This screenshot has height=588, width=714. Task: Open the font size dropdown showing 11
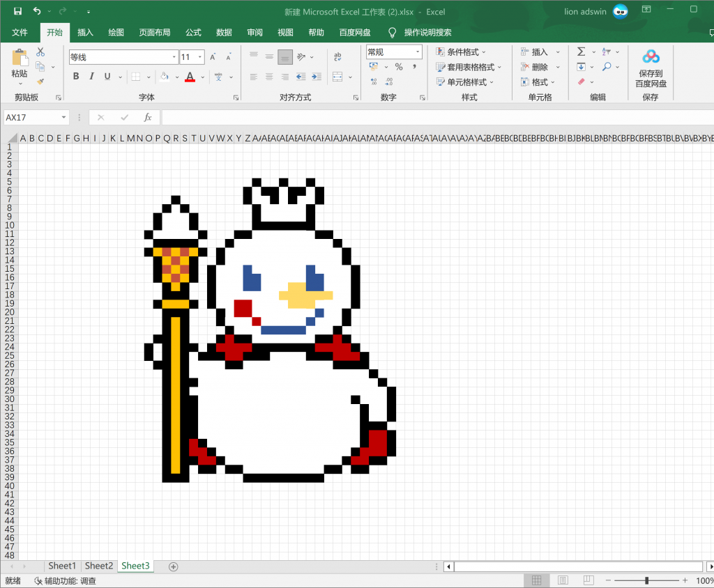[200, 57]
